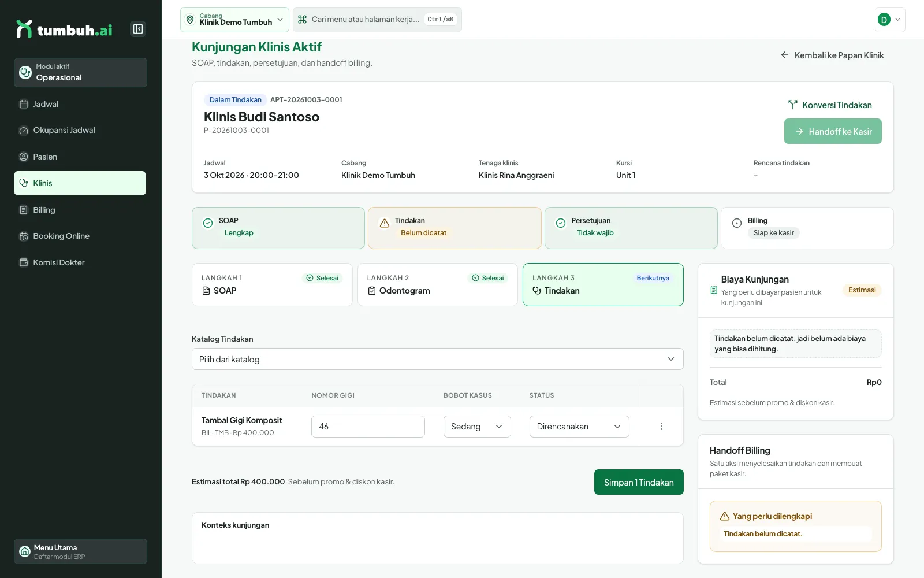The width and height of the screenshot is (924, 578).
Task: Open the Billing menu
Action: click(80, 210)
